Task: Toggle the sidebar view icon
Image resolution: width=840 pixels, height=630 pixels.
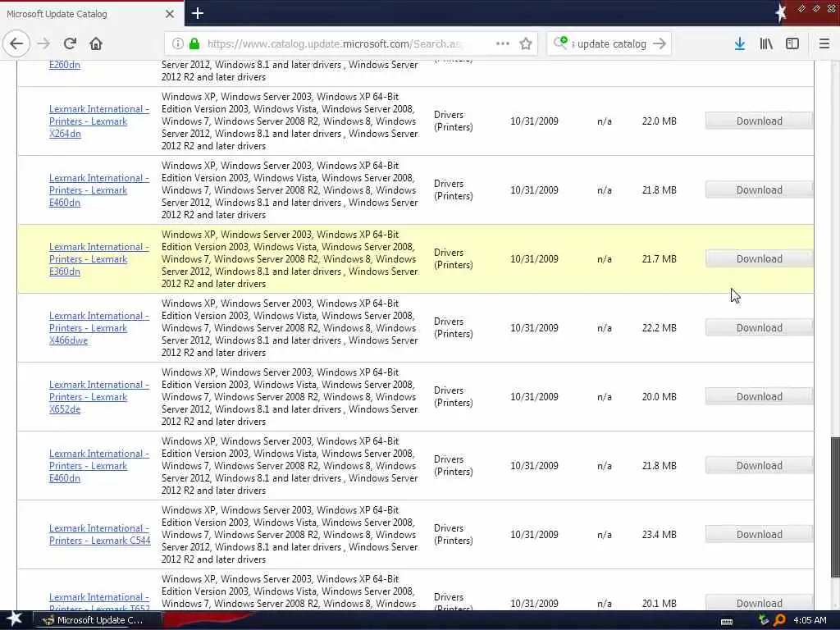Action: tap(792, 43)
